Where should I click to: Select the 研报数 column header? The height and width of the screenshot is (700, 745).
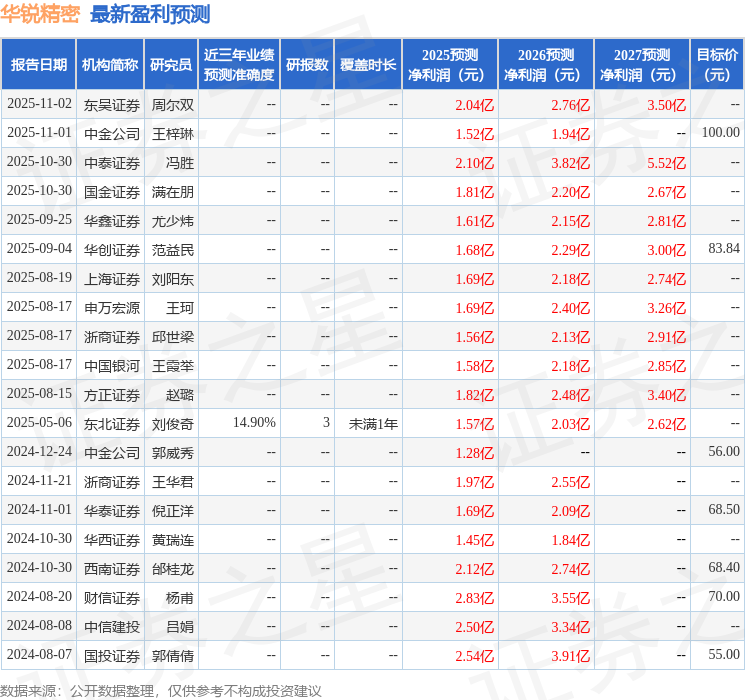coord(307,65)
